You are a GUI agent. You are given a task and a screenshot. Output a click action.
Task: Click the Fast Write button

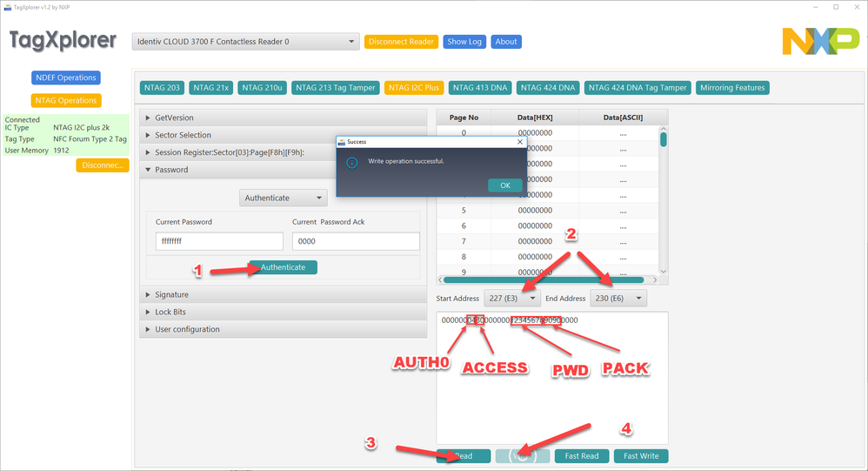point(641,456)
